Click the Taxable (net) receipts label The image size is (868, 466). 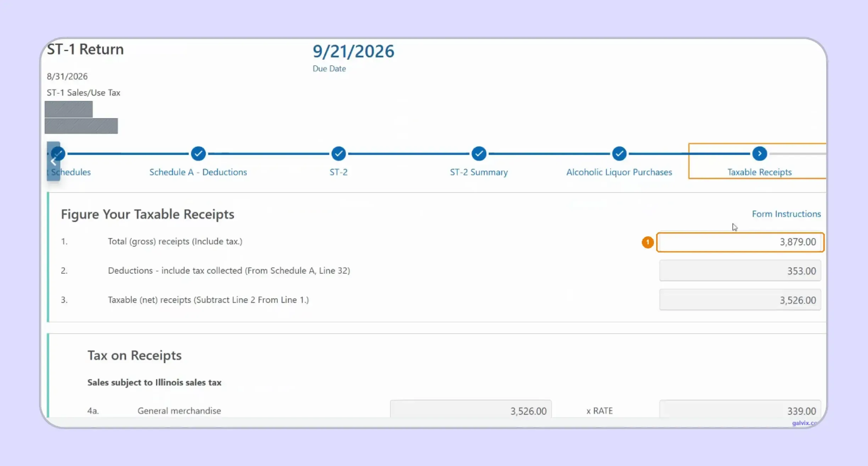(x=208, y=300)
